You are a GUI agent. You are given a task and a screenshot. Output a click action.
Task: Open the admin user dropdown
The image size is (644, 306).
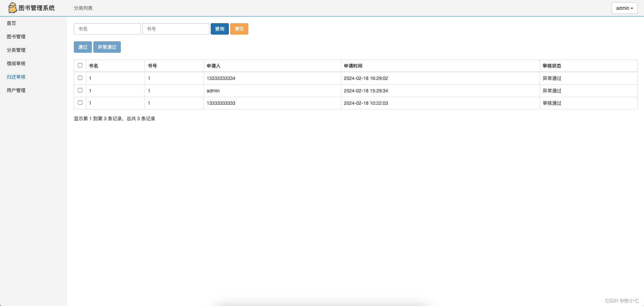pyautogui.click(x=624, y=8)
